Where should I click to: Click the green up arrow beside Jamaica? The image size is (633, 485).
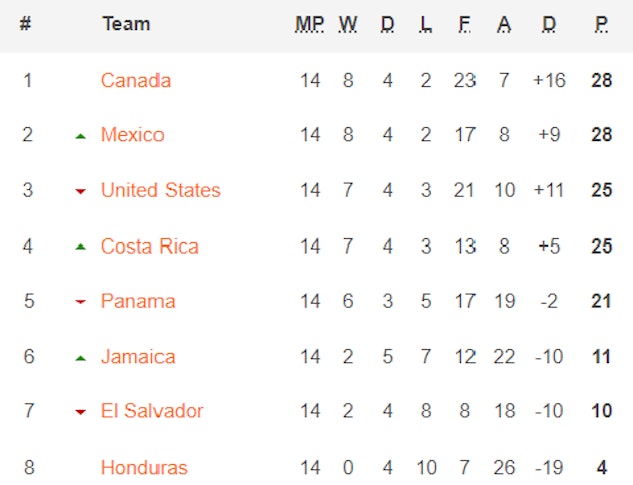(x=80, y=357)
